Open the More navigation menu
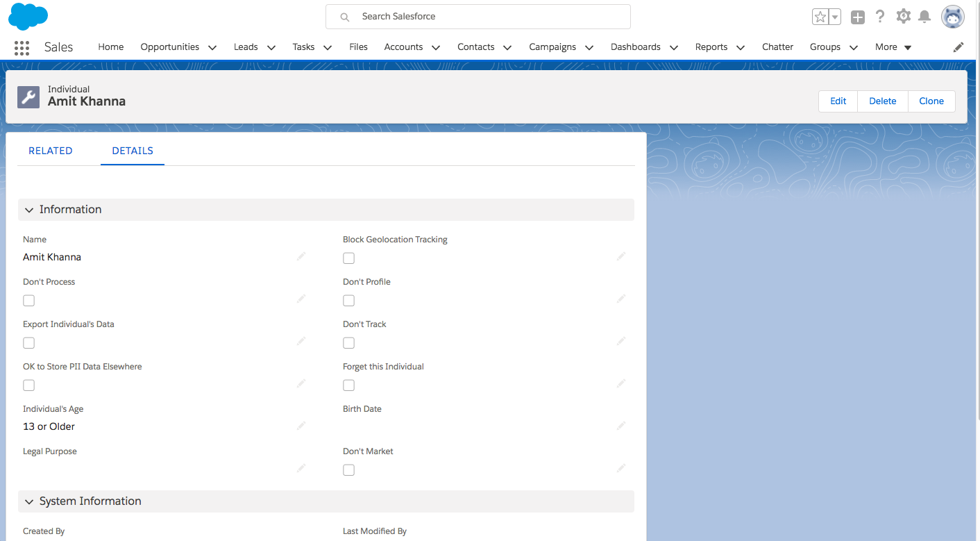The width and height of the screenshot is (980, 541). [893, 47]
